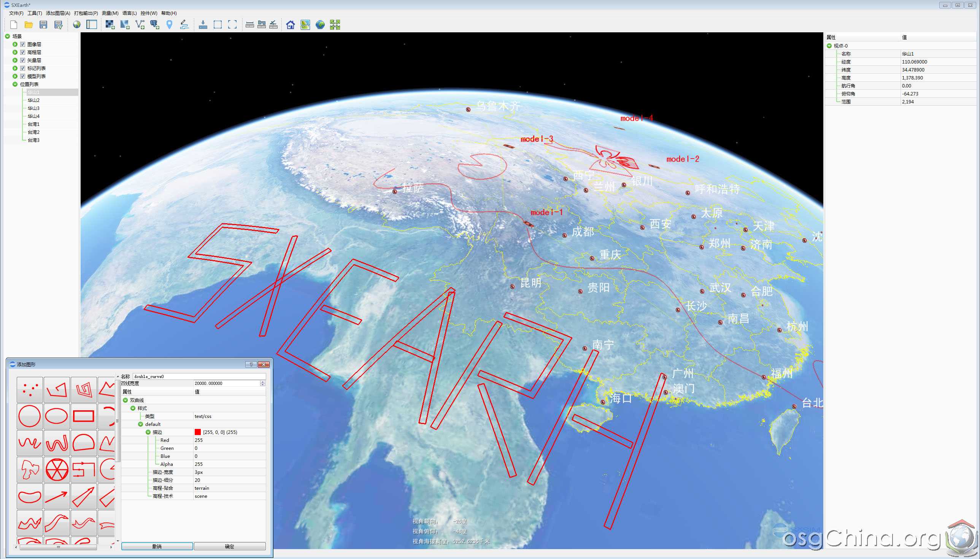Screen dimensions: 980x559
Task: Toggle the side panel layout icon
Action: pos(92,25)
